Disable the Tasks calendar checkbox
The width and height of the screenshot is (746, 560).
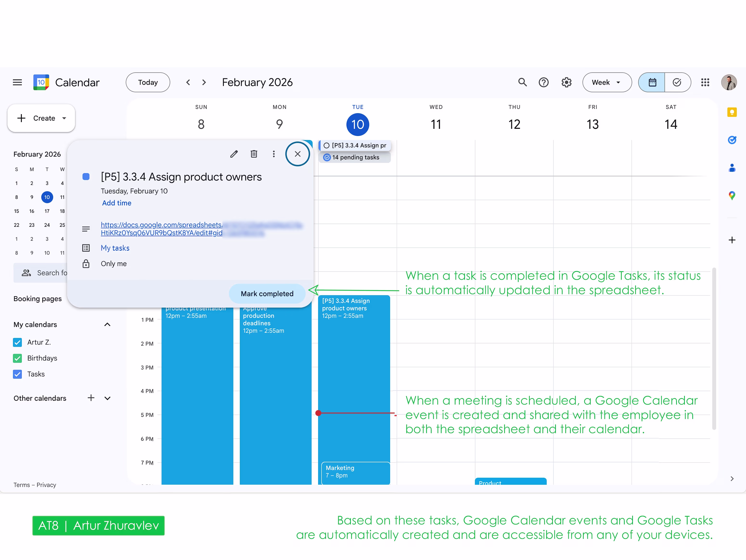(x=18, y=374)
